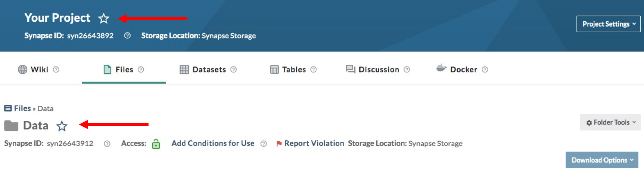Favorite Your Project with the star icon

pos(104,18)
